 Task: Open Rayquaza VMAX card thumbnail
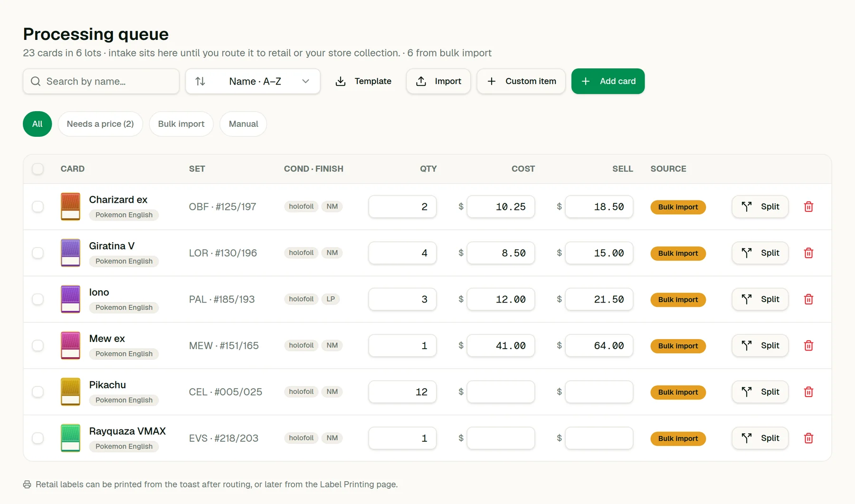70,438
